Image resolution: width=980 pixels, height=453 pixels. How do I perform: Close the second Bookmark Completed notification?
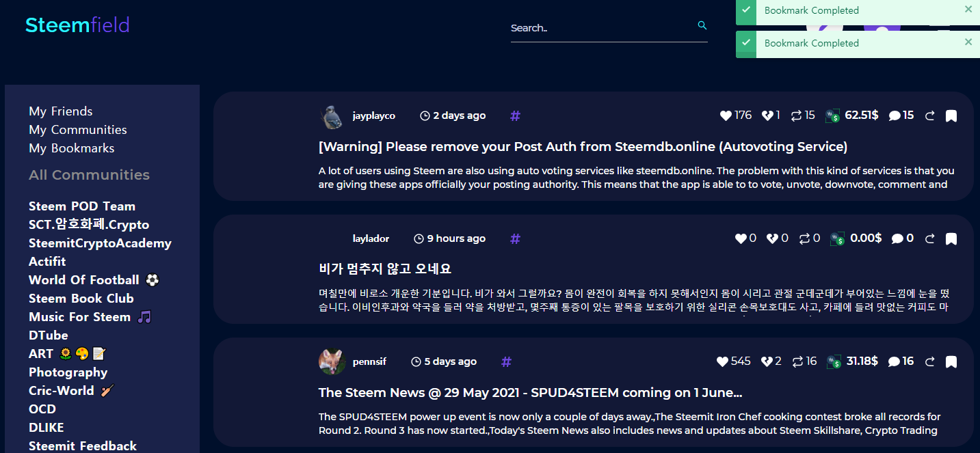point(968,42)
